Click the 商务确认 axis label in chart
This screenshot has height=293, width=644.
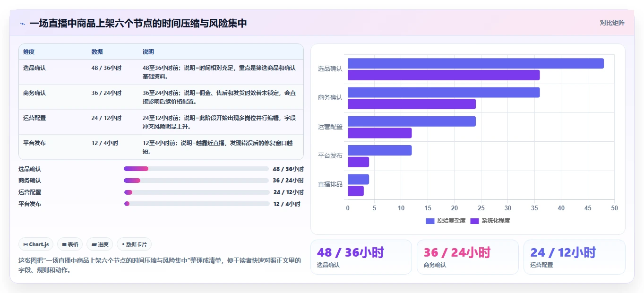330,98
